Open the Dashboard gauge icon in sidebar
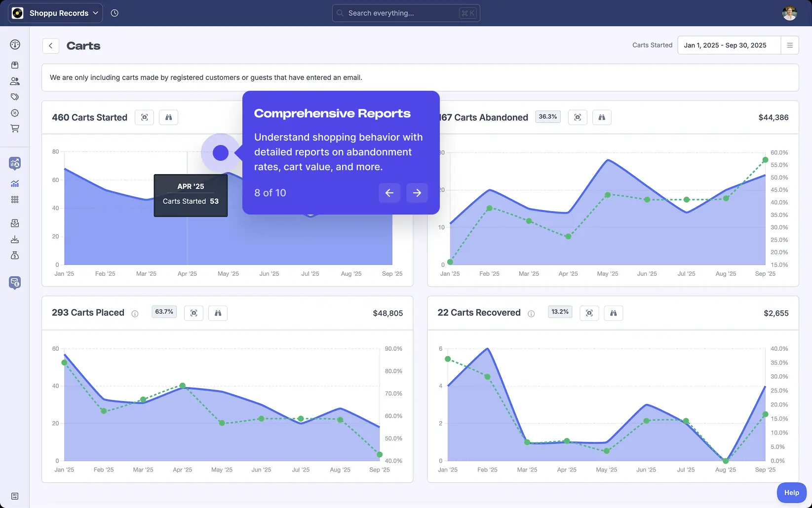Viewport: 812px width, 508px height. point(15,44)
